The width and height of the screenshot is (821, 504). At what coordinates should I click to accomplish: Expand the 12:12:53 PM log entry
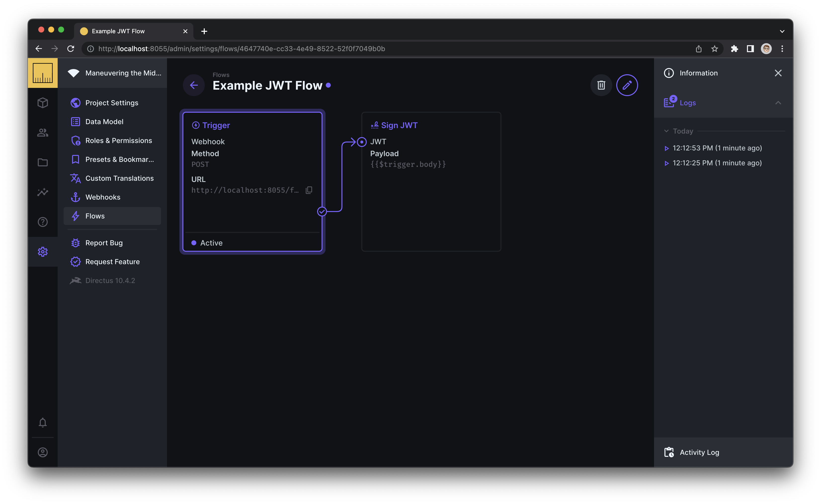666,148
